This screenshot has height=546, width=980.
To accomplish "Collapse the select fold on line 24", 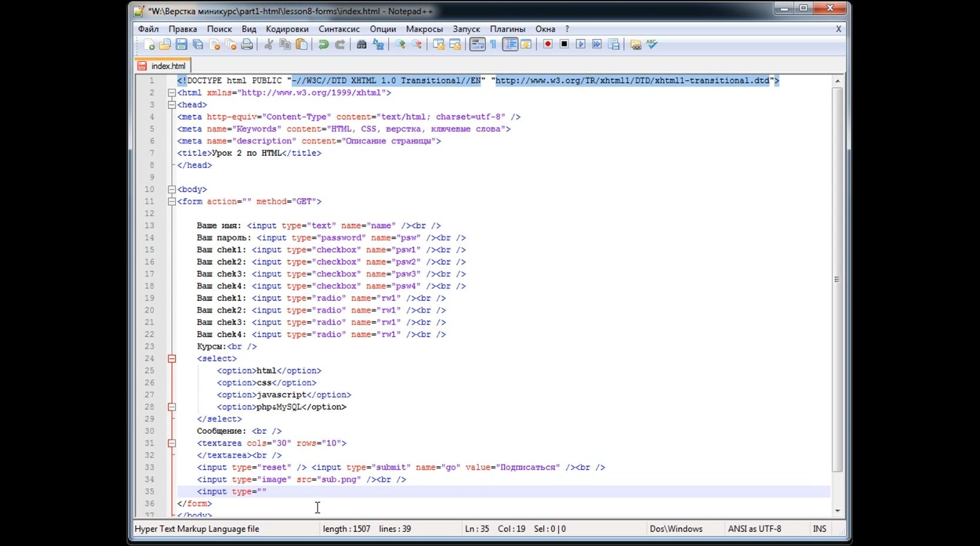I will 172,359.
